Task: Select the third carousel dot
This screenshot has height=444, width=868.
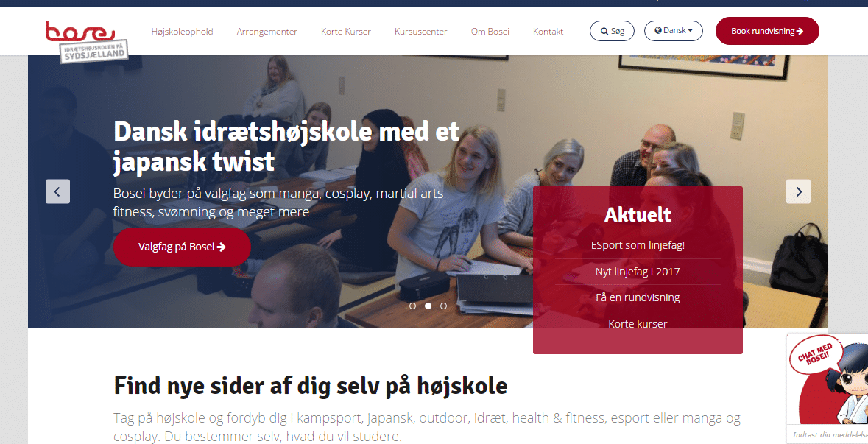Action: tap(443, 306)
